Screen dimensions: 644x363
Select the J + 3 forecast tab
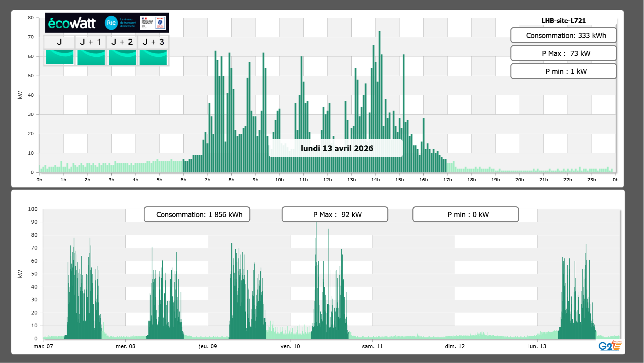pyautogui.click(x=153, y=42)
